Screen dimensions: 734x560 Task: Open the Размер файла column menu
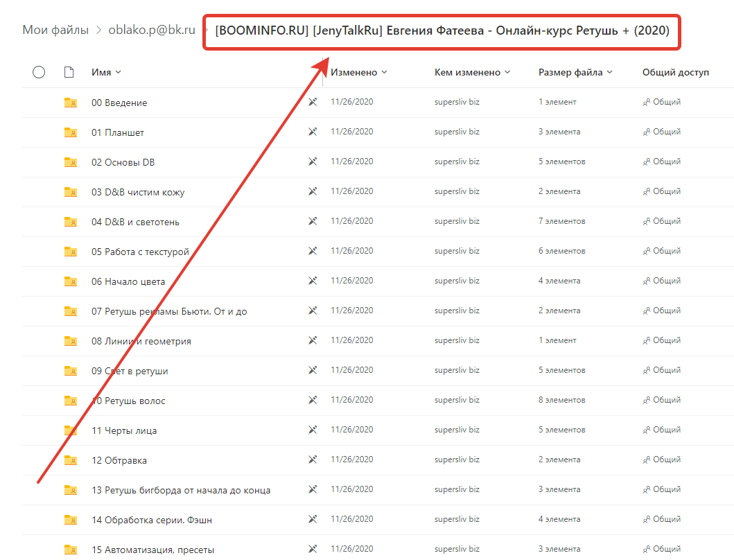point(575,72)
